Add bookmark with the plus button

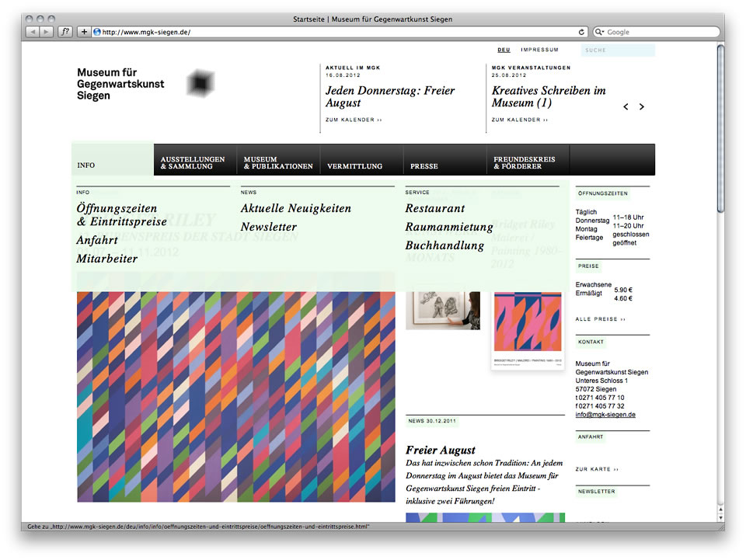[x=84, y=32]
